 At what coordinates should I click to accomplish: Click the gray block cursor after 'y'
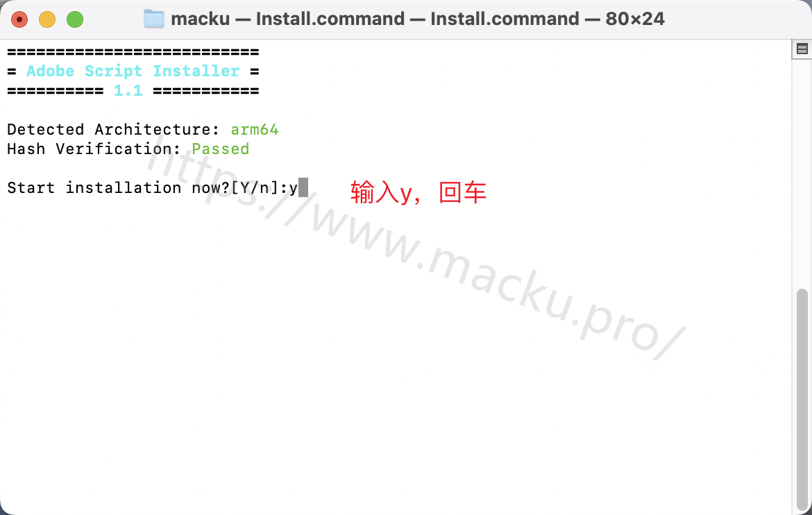click(303, 187)
